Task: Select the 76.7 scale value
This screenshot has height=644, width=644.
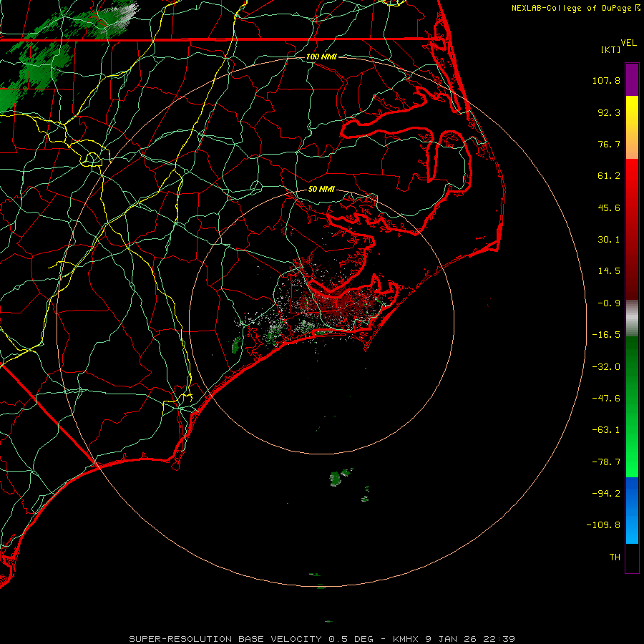Action: (609, 144)
